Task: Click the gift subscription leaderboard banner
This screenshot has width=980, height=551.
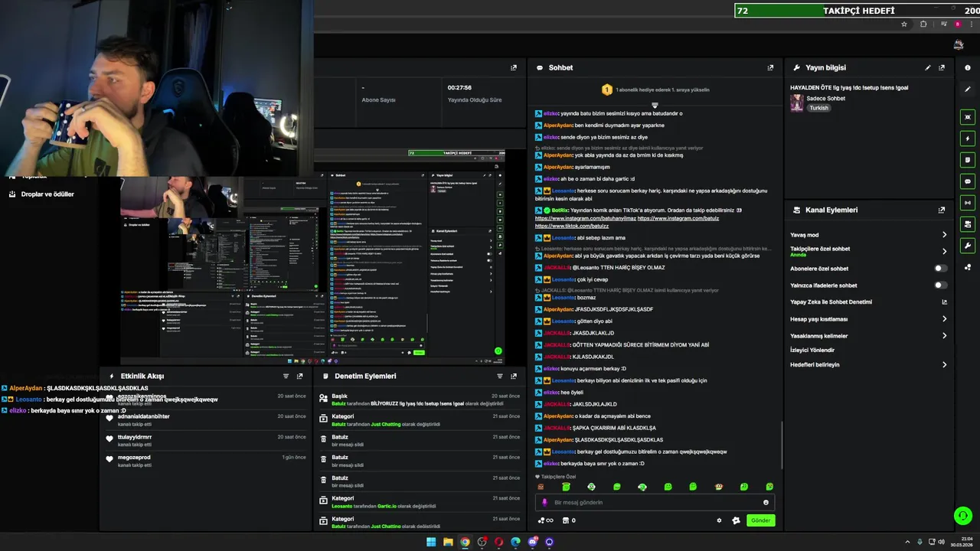Action: tap(655, 90)
